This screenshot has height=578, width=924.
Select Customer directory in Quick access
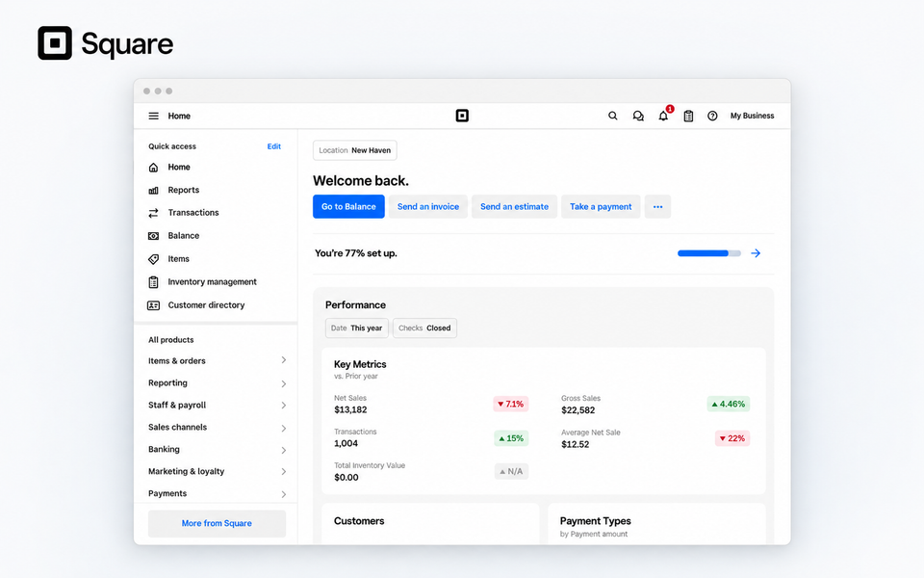coord(206,305)
